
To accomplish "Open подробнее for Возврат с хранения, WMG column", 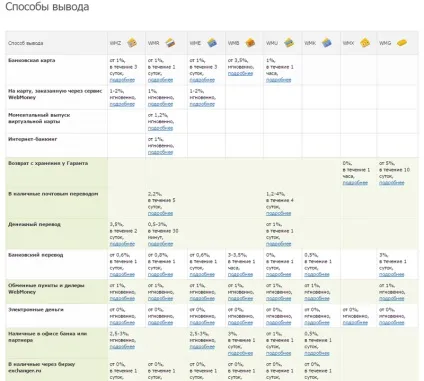I will click(392, 183).
